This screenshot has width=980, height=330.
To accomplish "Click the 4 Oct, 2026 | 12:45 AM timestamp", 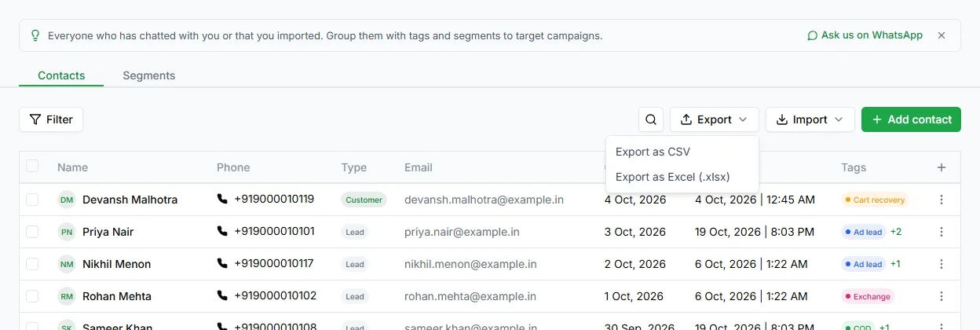I will [755, 200].
